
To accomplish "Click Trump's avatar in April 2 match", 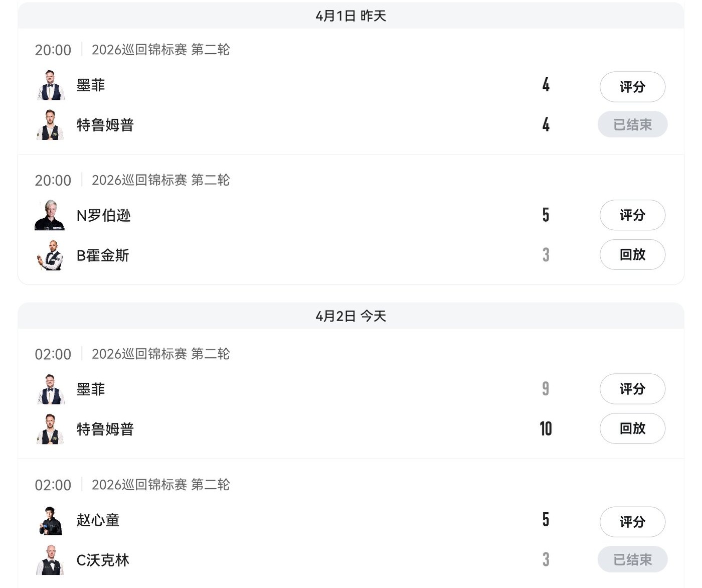I will [51, 429].
